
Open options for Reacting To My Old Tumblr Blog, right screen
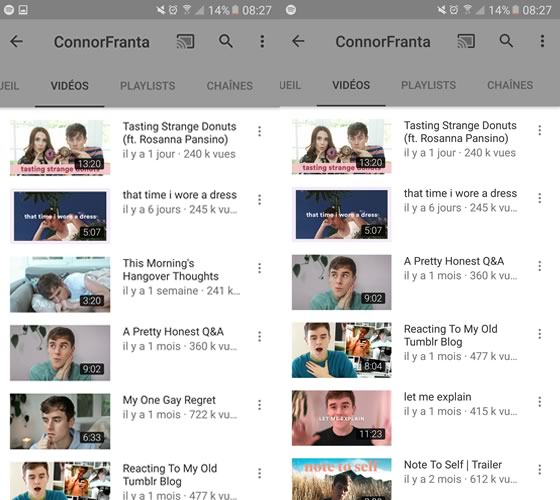(x=540, y=334)
